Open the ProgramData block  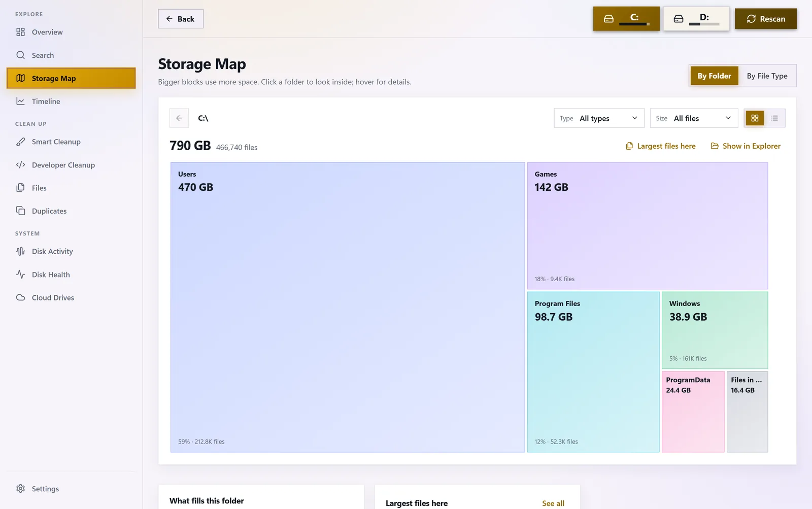tap(693, 412)
